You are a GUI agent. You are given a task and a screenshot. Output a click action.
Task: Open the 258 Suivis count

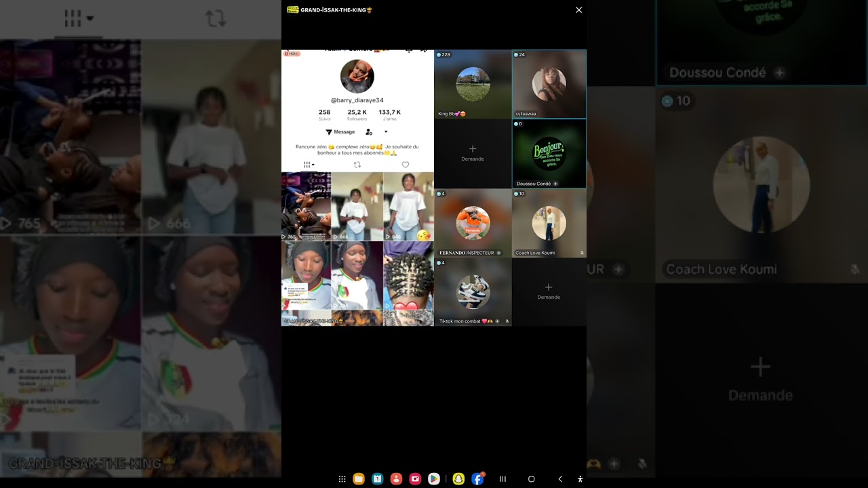tap(325, 115)
